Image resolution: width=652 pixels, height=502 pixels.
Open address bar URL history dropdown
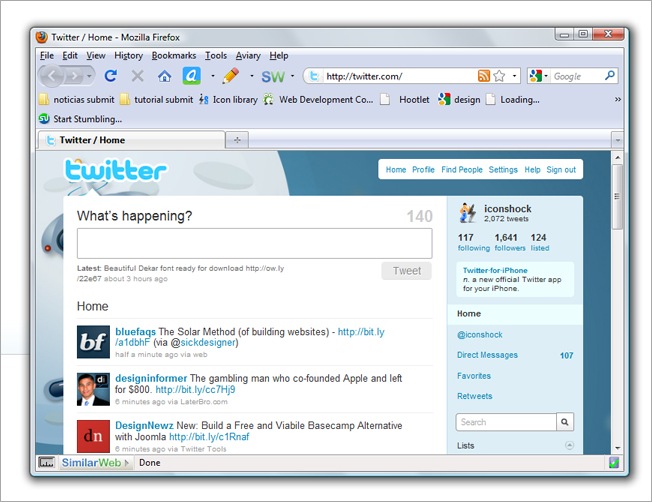[x=514, y=76]
